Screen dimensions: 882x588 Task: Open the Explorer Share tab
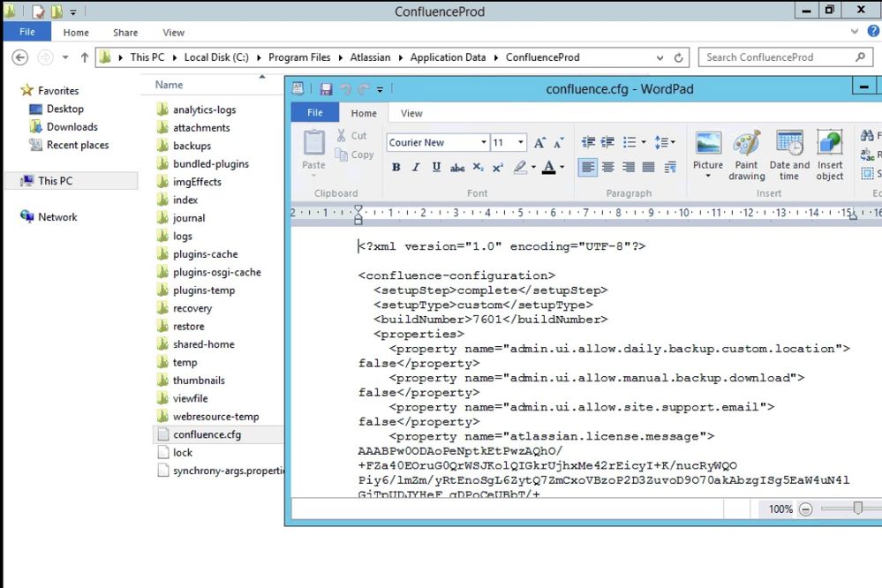(x=125, y=33)
